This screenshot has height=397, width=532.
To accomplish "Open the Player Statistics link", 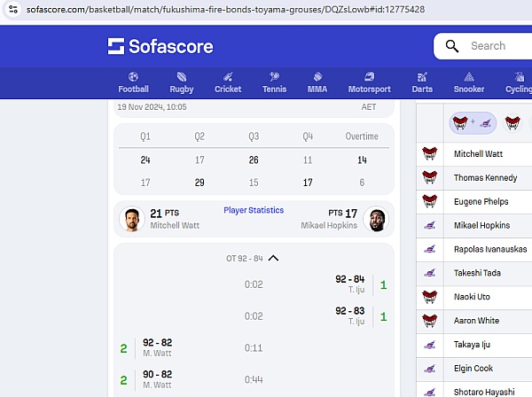I will tap(254, 210).
